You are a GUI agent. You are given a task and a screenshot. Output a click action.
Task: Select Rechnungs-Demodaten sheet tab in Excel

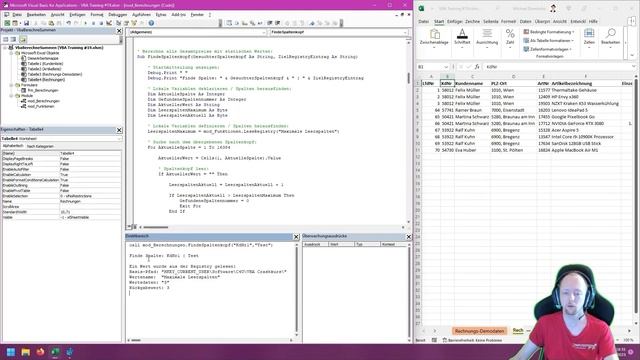click(x=479, y=331)
